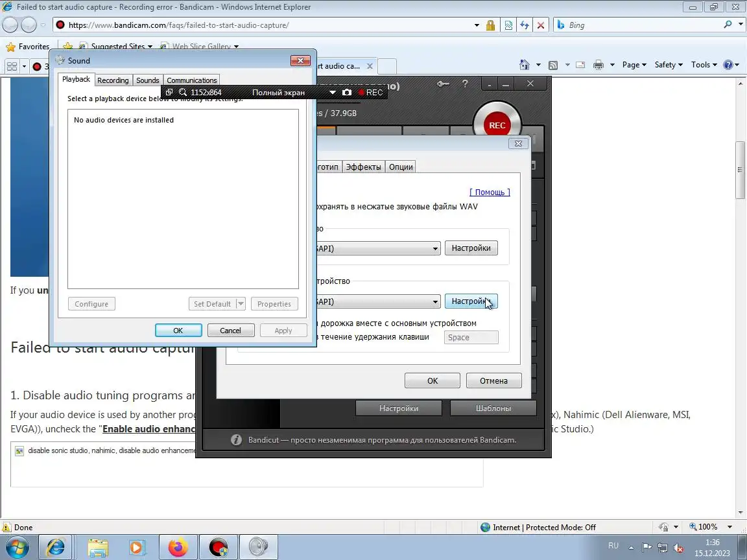Click the Отмена button
Viewport: 747px width, 560px height.
[x=493, y=380]
